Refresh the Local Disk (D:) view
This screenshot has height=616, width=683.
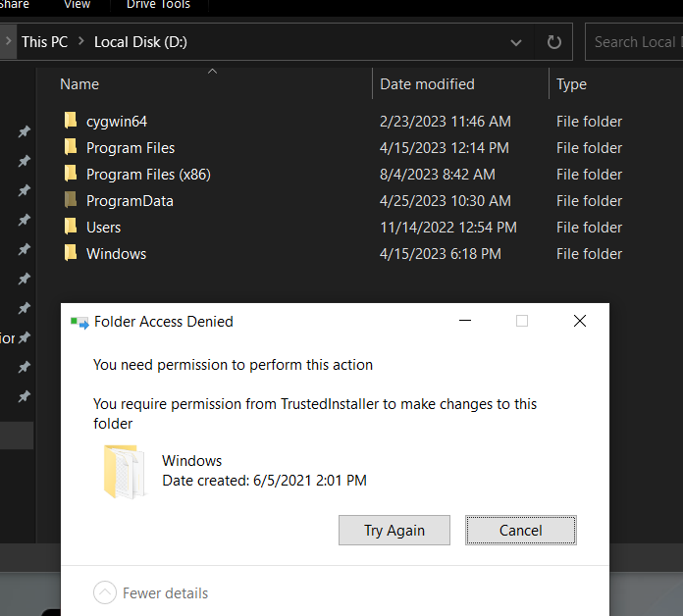[553, 42]
